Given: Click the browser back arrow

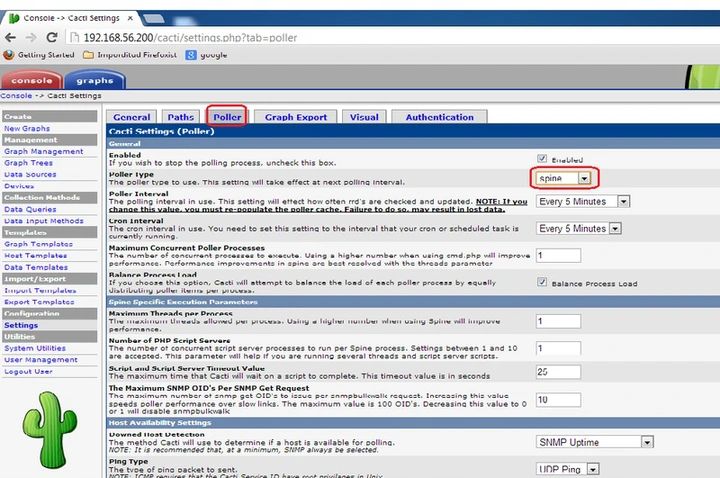Looking at the screenshot, I should click(x=10, y=37).
